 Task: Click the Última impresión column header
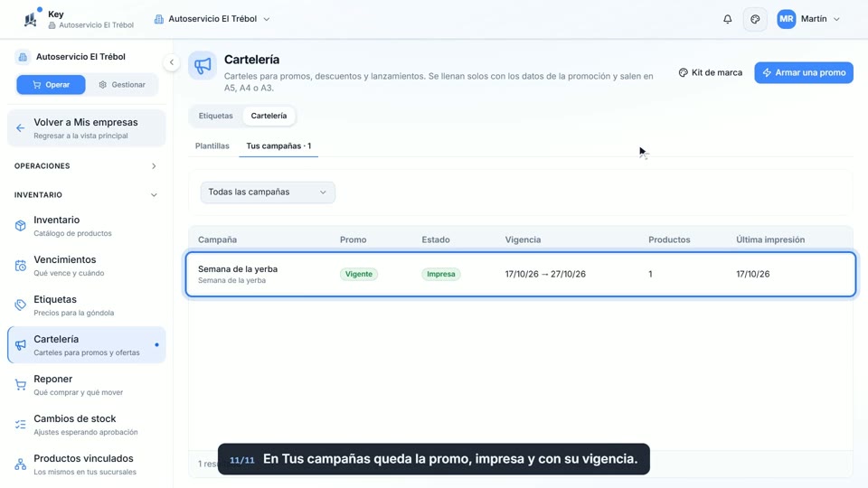pos(770,239)
